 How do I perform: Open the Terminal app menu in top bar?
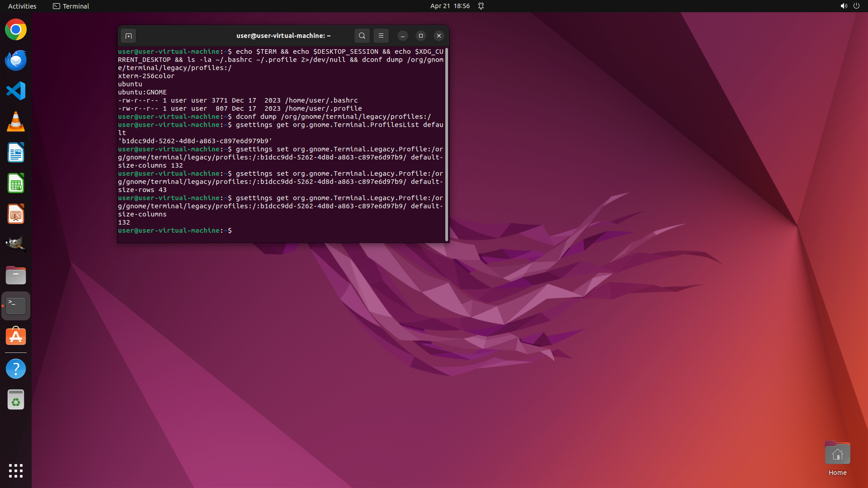71,6
